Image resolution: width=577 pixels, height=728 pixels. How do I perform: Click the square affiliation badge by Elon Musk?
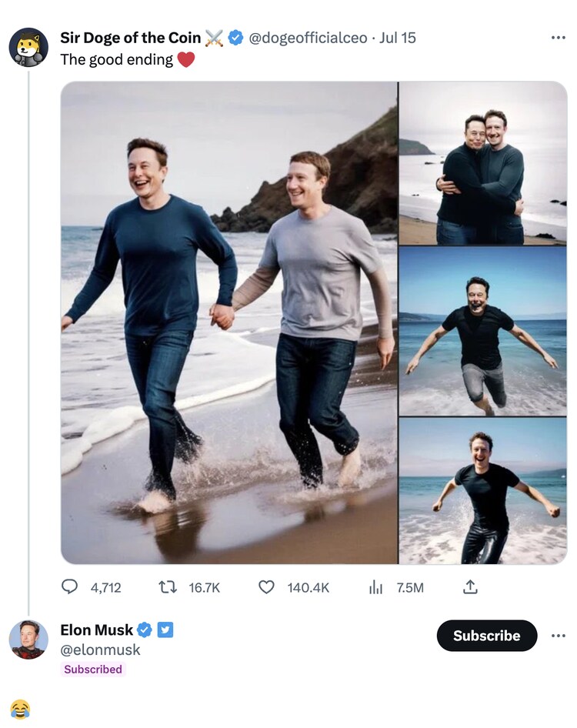tap(165, 630)
